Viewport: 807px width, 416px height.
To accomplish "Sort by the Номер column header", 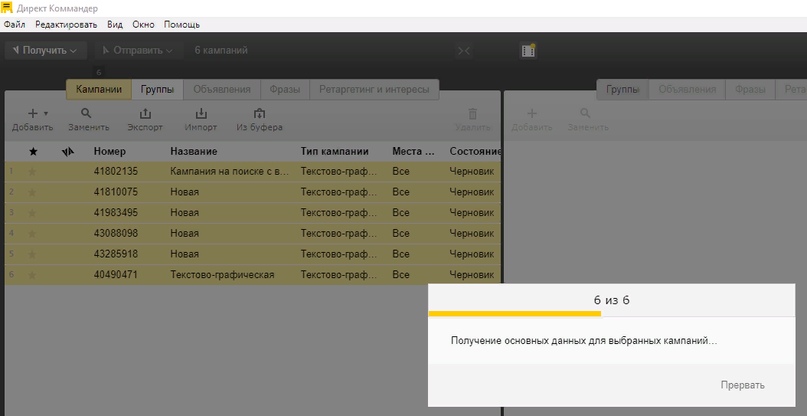I will [110, 151].
